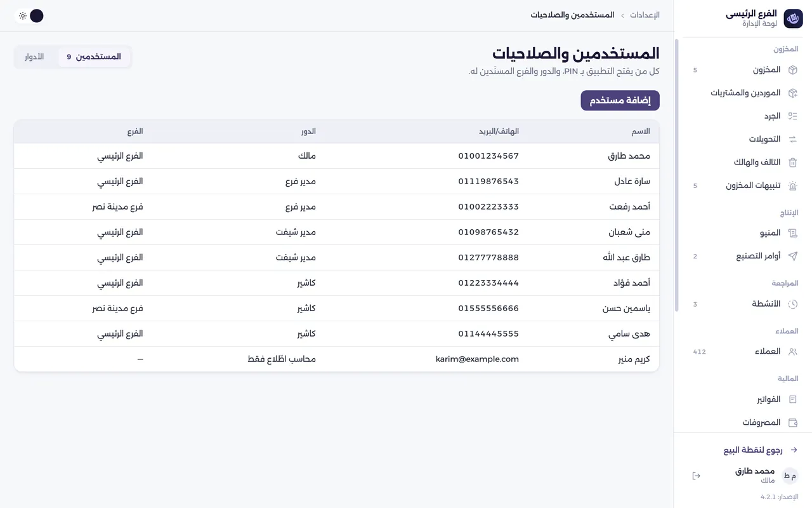Select the user row محمد طارق in table
The image size is (812, 508).
(x=337, y=156)
